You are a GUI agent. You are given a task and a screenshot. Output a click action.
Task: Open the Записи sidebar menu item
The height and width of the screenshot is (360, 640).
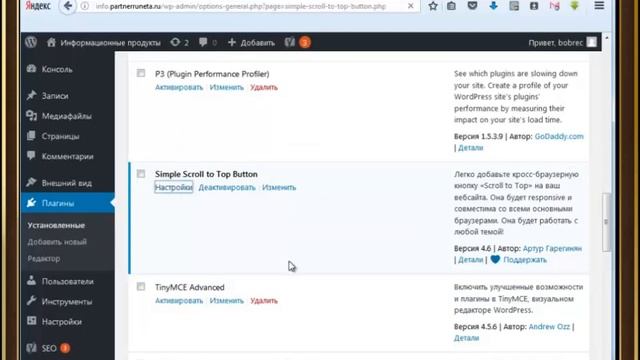tap(55, 96)
